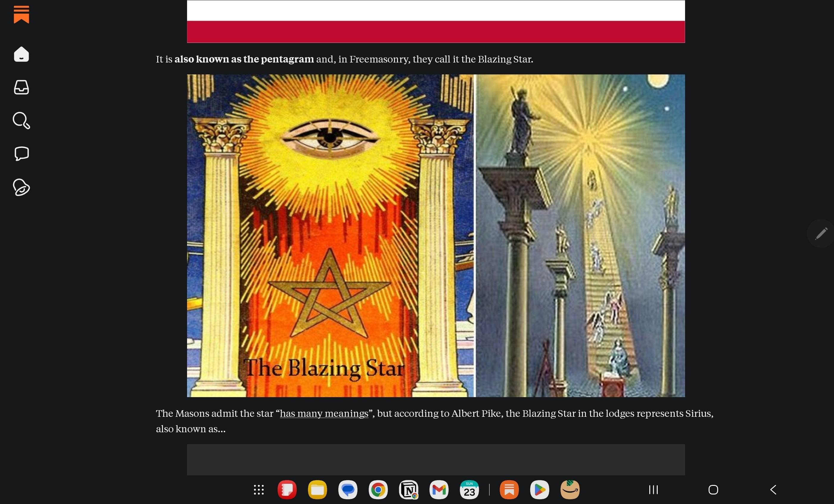Open the Amazon app in taskbar

[x=570, y=490]
